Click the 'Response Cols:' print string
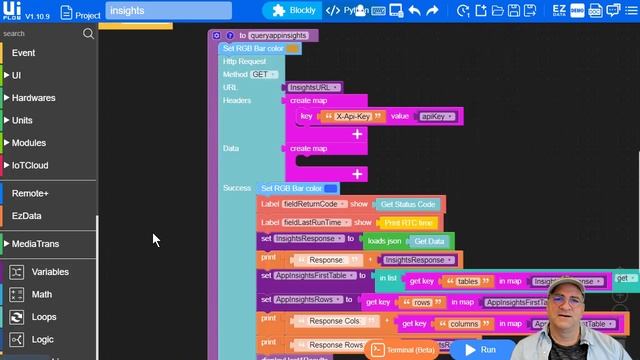The width and height of the screenshot is (640, 360). 336,321
